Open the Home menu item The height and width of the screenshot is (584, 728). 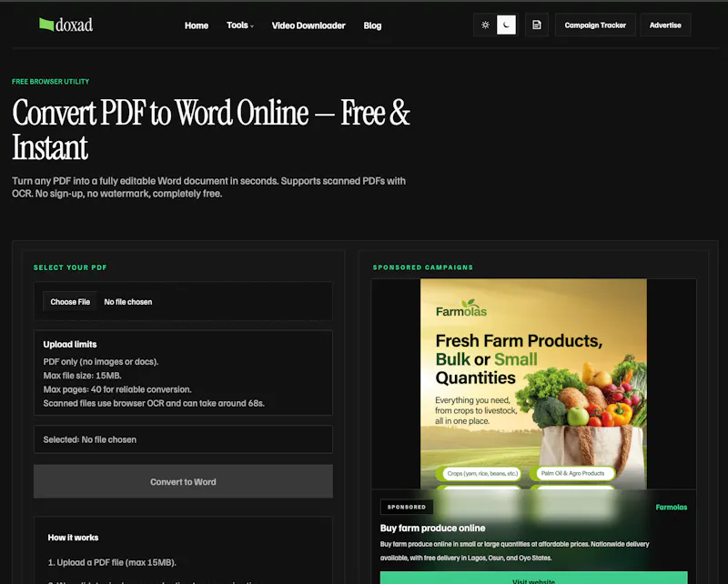(x=197, y=25)
